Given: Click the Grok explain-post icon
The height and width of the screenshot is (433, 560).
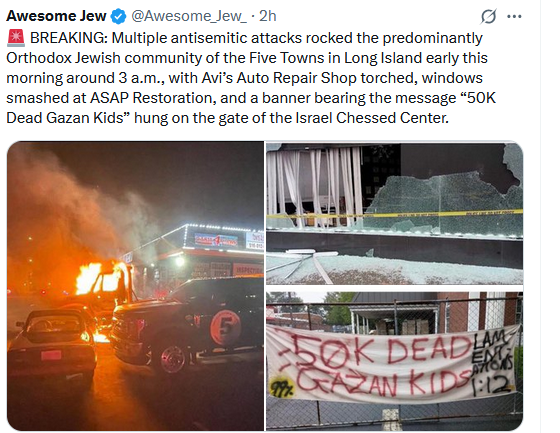Looking at the screenshot, I should (488, 16).
